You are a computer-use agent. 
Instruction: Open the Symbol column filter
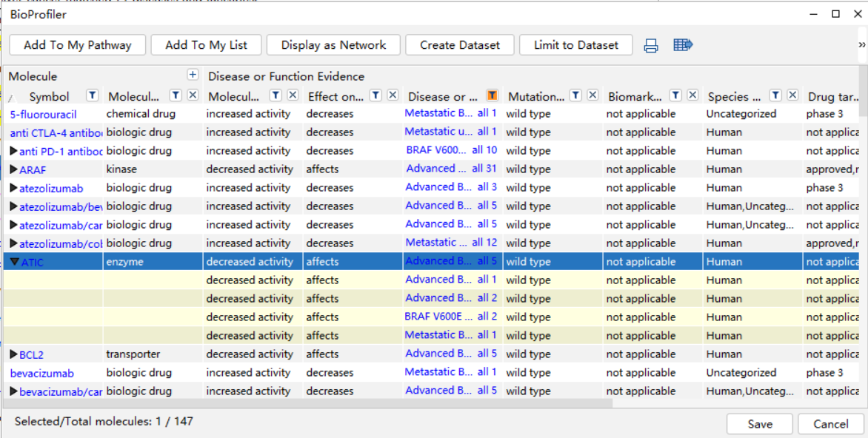(92, 95)
